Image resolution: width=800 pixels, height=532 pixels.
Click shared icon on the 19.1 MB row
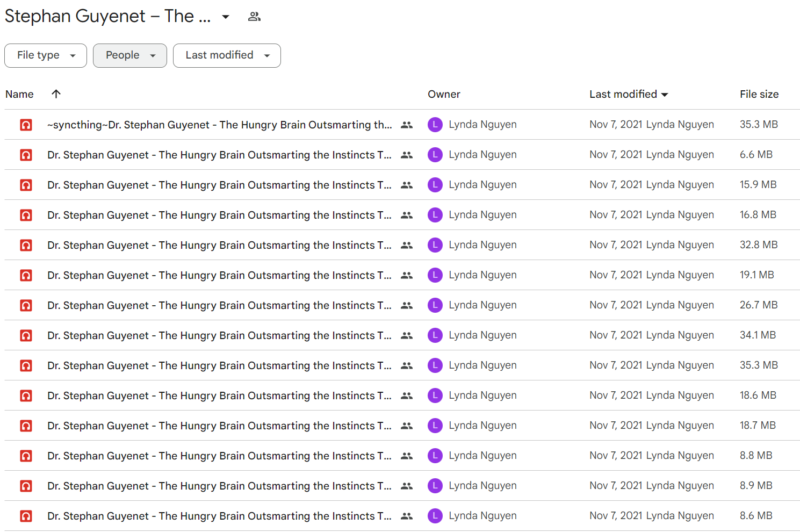click(407, 275)
